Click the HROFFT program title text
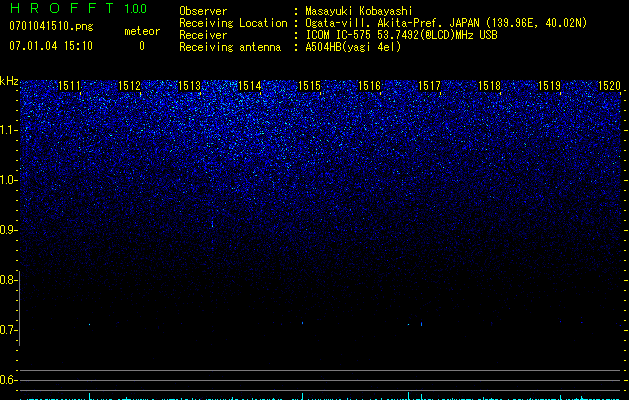The width and height of the screenshot is (629, 400). 62,8
